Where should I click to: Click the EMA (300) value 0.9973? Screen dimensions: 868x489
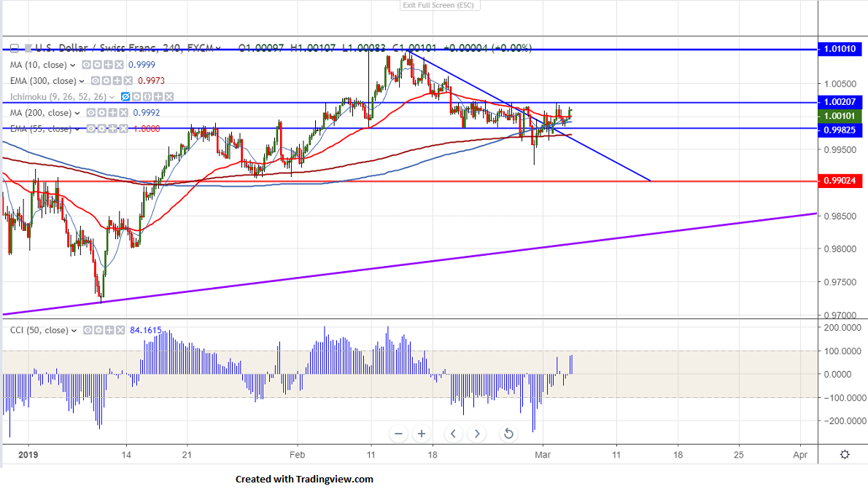click(x=151, y=81)
